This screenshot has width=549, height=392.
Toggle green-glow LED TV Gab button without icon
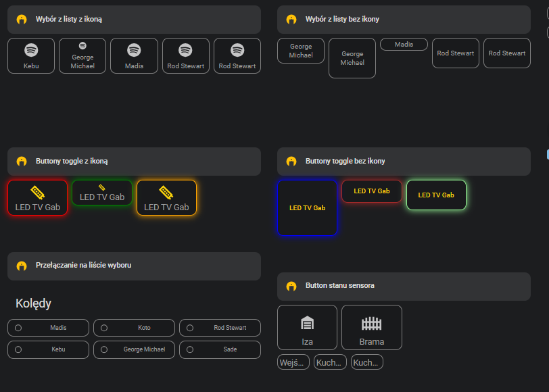click(436, 195)
